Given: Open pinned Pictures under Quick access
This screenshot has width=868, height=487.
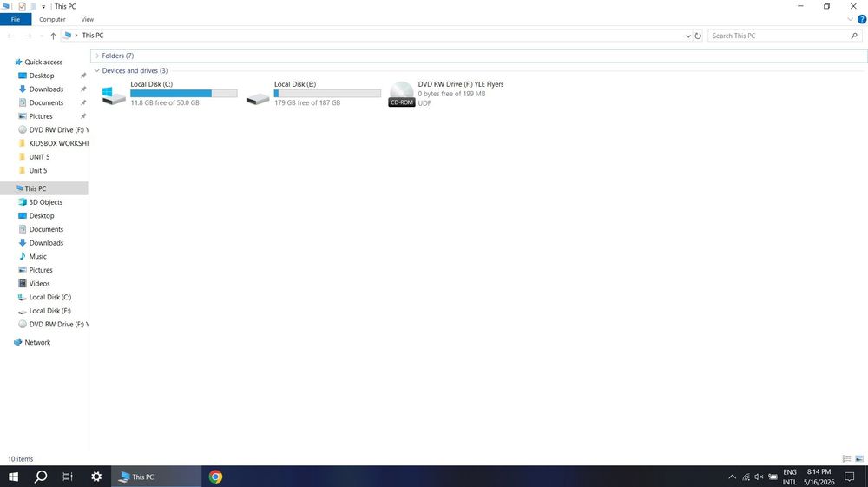Looking at the screenshot, I should click(41, 116).
